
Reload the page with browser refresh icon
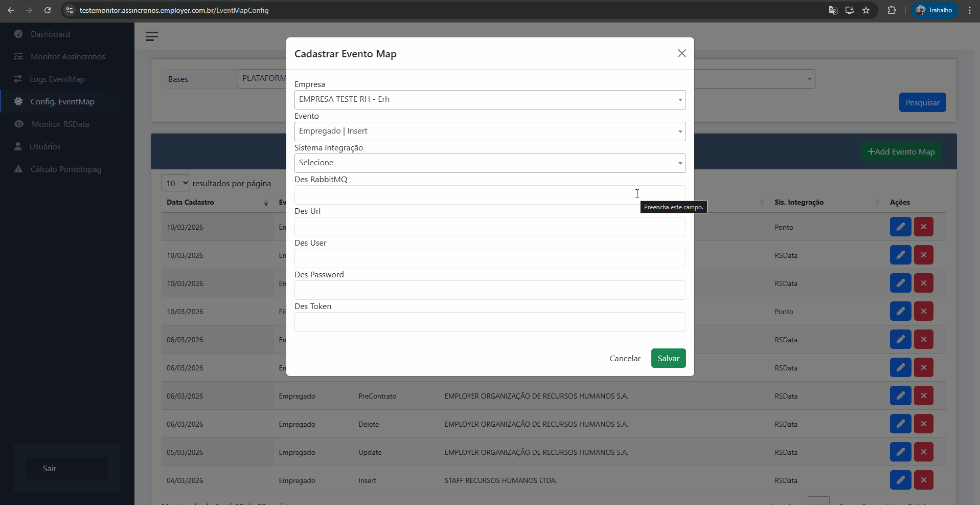coord(48,10)
